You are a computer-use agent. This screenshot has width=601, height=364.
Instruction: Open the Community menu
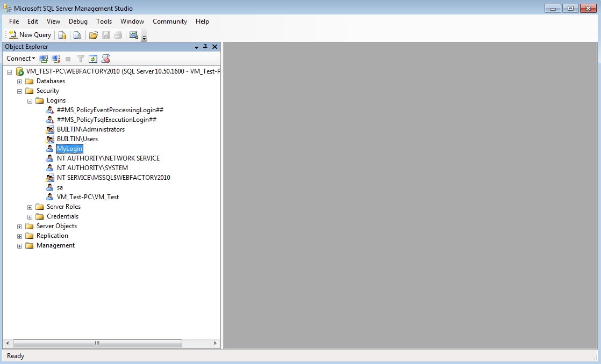click(x=169, y=21)
